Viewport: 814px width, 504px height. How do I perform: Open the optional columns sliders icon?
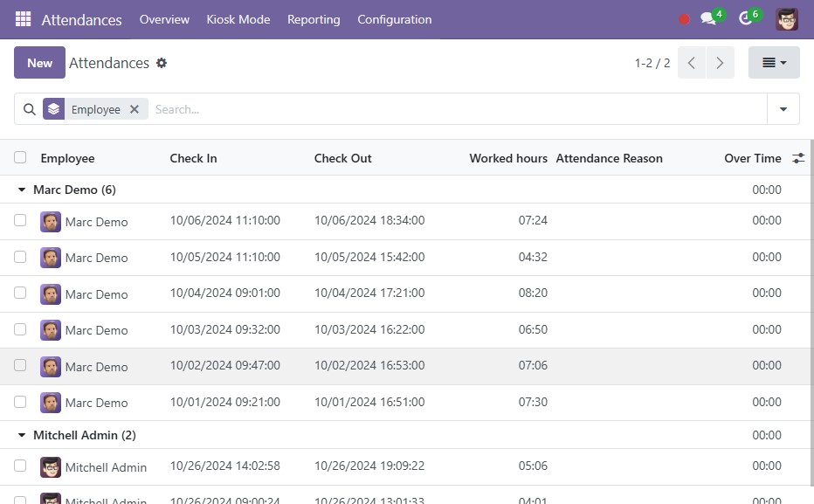pyautogui.click(x=798, y=157)
